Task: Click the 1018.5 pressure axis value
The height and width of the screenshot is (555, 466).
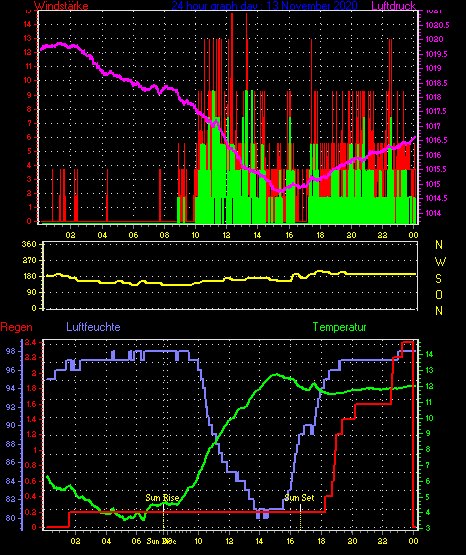Action: tap(436, 83)
